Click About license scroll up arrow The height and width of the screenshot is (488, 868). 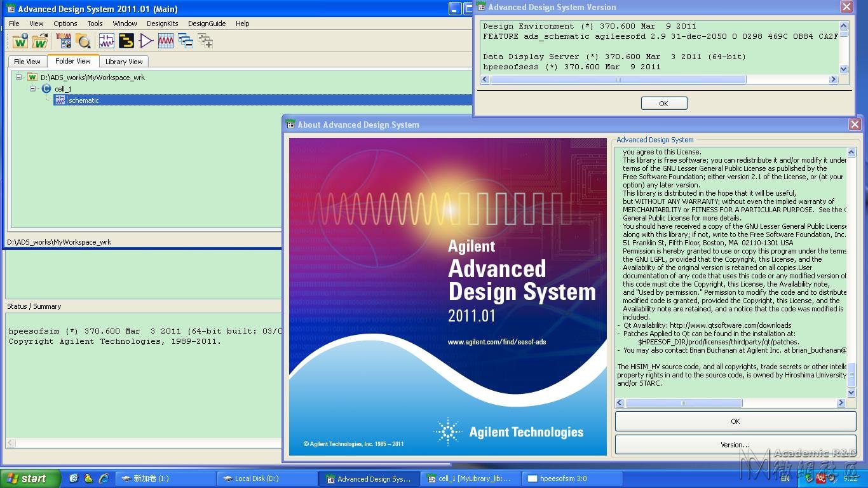[851, 152]
